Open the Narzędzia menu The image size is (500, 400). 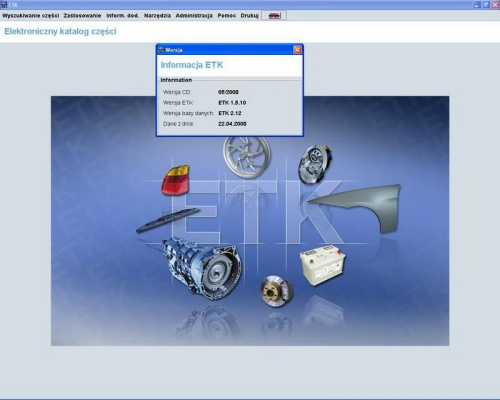[x=157, y=16]
